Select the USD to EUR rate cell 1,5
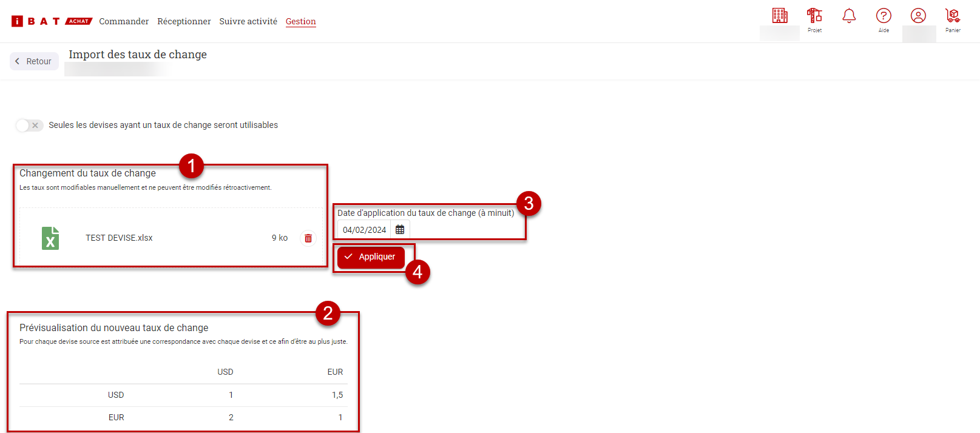The width and height of the screenshot is (980, 433). [337, 395]
